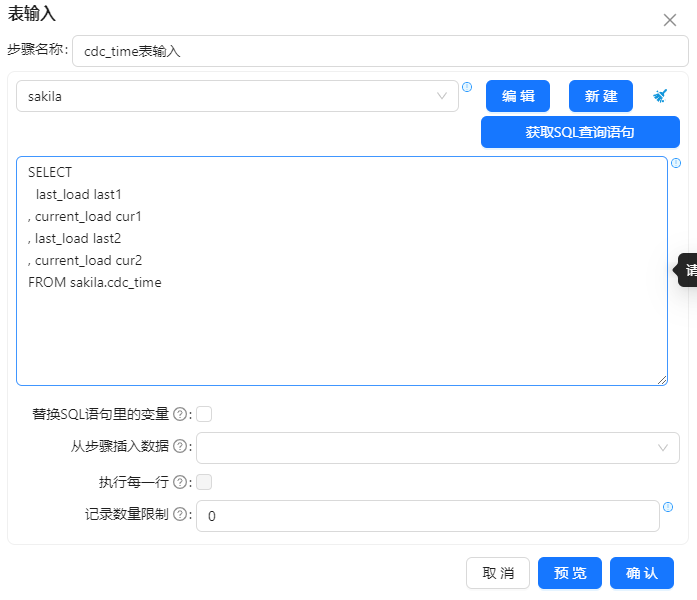Confirm the settings with the 确认 button

tap(642, 573)
